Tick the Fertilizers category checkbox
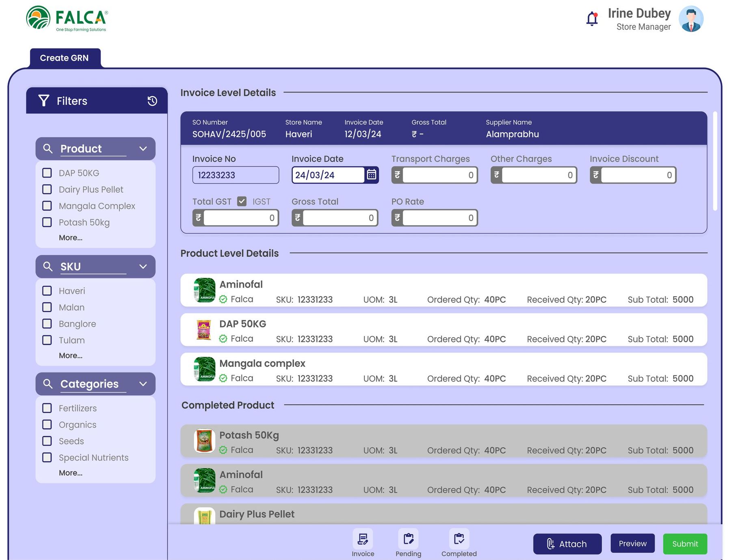731x560 pixels. coord(47,408)
